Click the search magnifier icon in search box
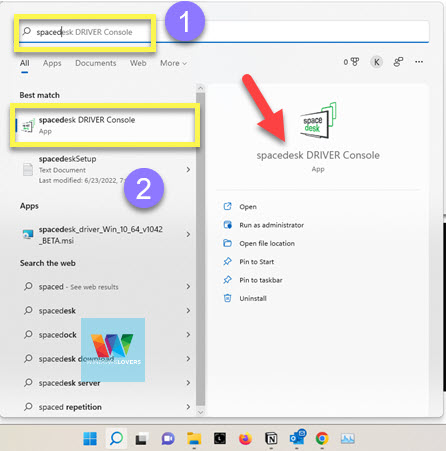 27,31
